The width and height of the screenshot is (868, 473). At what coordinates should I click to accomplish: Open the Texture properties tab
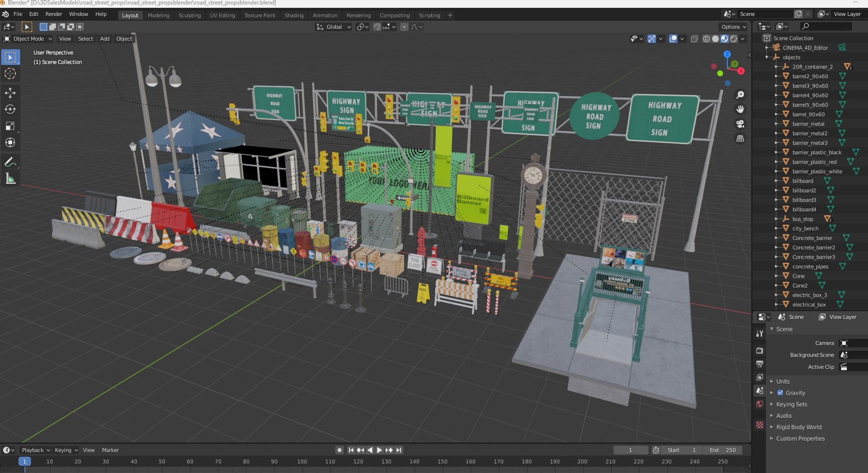[759, 425]
